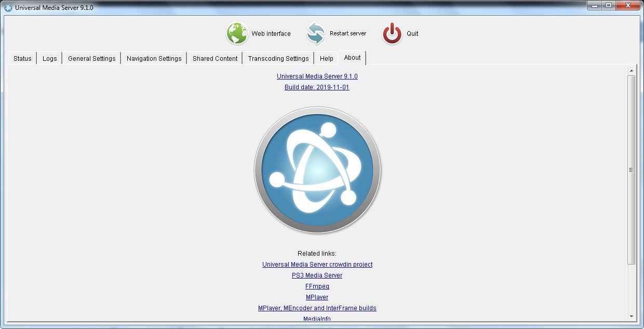Open the Navigation Settings tab
This screenshot has height=329, width=644.
(x=154, y=58)
